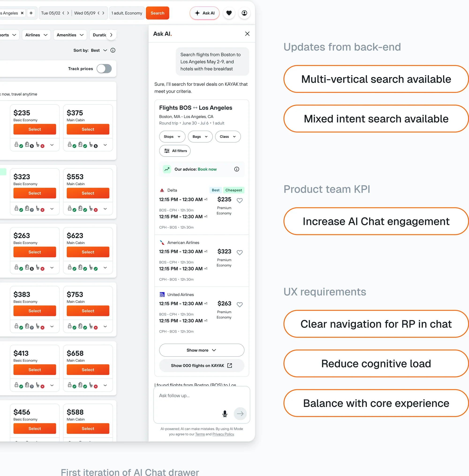
Task: Expand fare details under $553 Main Cabin
Action: (105, 209)
